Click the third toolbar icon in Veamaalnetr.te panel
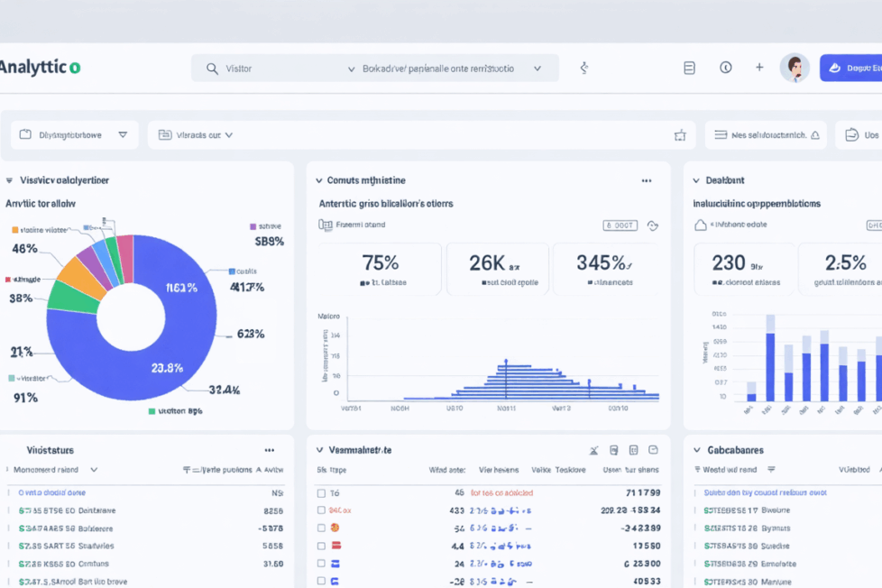882x588 pixels. coord(633,450)
